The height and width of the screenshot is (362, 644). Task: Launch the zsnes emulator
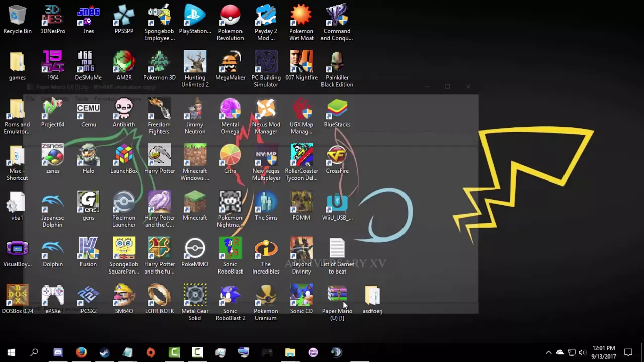tap(53, 160)
